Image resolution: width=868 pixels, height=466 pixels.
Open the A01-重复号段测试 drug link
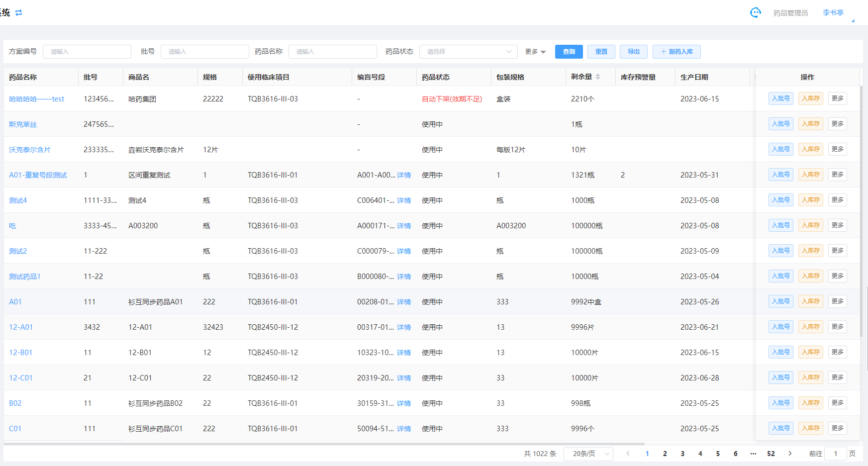click(38, 175)
